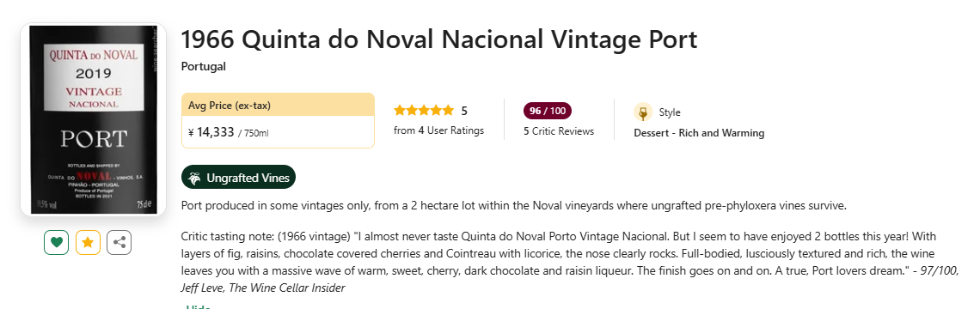Open the Quinta do Noval bottle image
Image resolution: width=980 pixels, height=309 pixels.
(x=93, y=120)
